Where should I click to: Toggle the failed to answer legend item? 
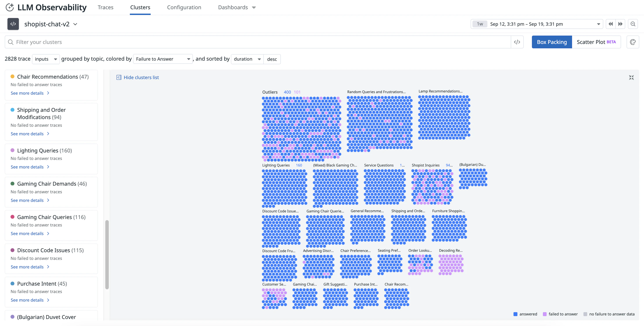point(560,314)
